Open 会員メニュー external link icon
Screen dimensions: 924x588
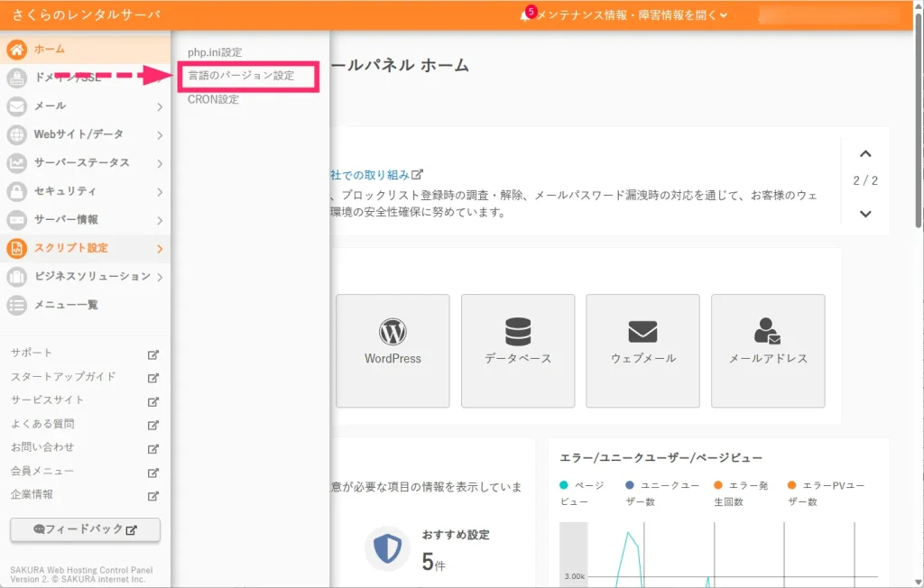[x=153, y=473]
